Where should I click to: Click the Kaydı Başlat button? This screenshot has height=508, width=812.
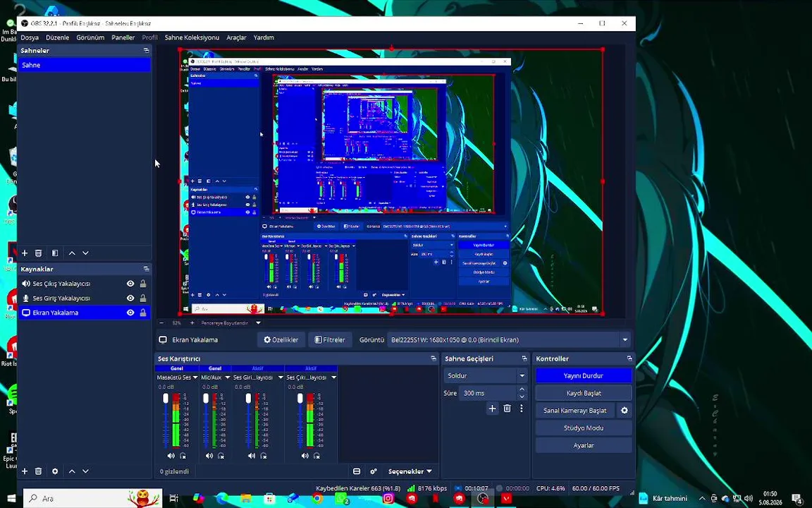[x=584, y=393]
